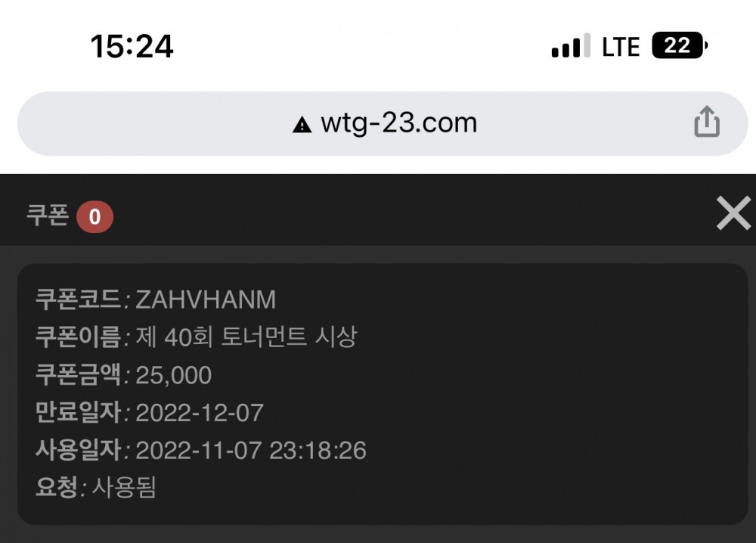
Task: Tap the 15:24 status bar clock
Action: click(x=132, y=47)
